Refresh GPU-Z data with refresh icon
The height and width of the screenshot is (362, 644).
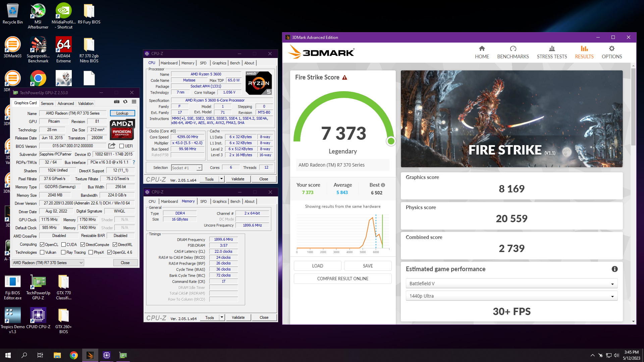coord(125,102)
